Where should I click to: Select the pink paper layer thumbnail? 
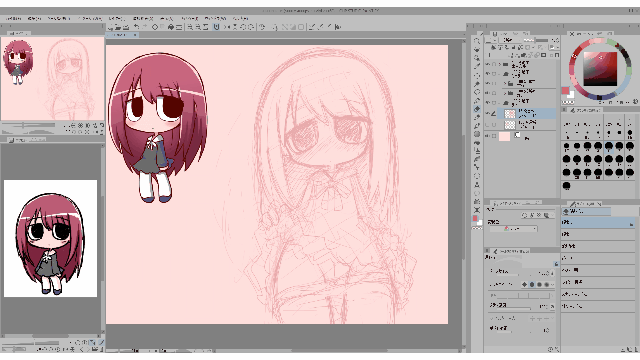[x=504, y=137]
